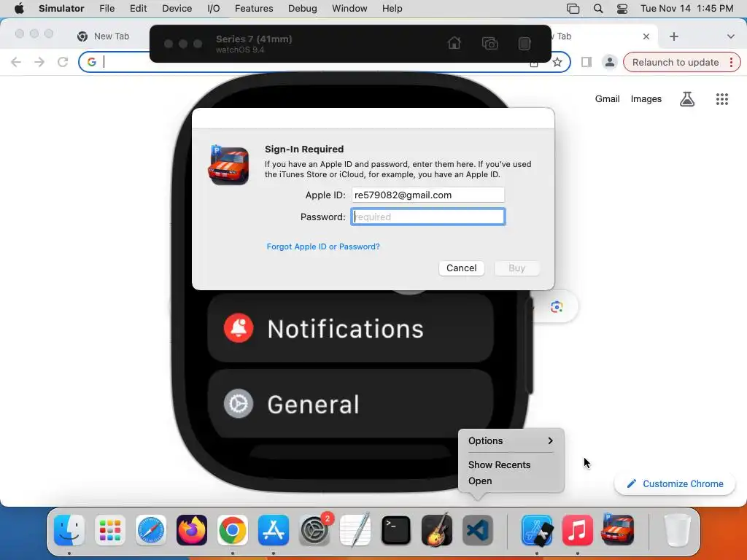The width and height of the screenshot is (747, 560).
Task: Click the Buy button
Action: tap(516, 268)
